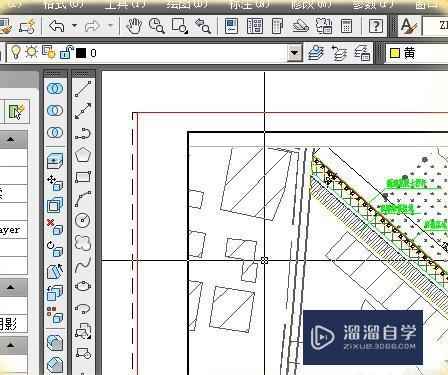Toggle layer 0 lock padlock
The image size is (448, 375).
point(66,52)
